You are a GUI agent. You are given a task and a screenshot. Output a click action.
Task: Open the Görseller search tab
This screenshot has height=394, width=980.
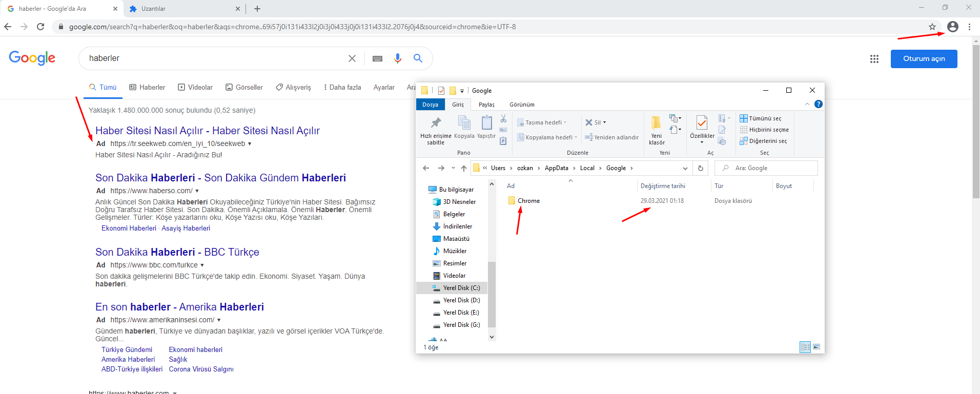point(244,87)
